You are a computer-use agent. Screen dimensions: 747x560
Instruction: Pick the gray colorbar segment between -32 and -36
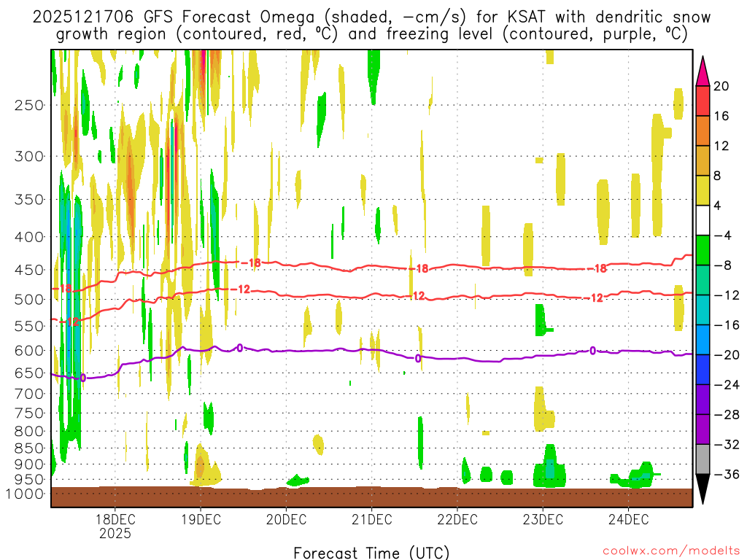(x=703, y=459)
